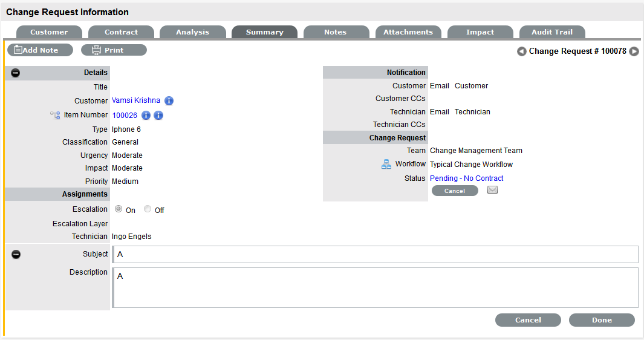The width and height of the screenshot is (644, 340).
Task: Print the change request
Action: coord(114,50)
